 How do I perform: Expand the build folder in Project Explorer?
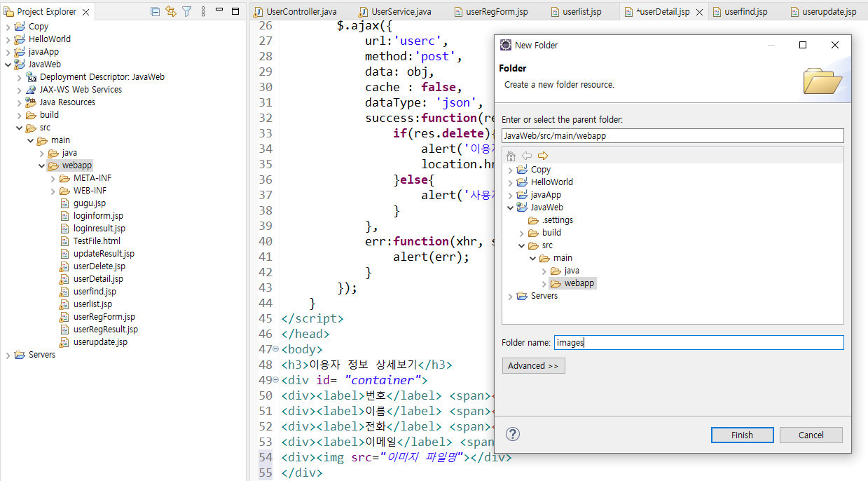tap(19, 115)
